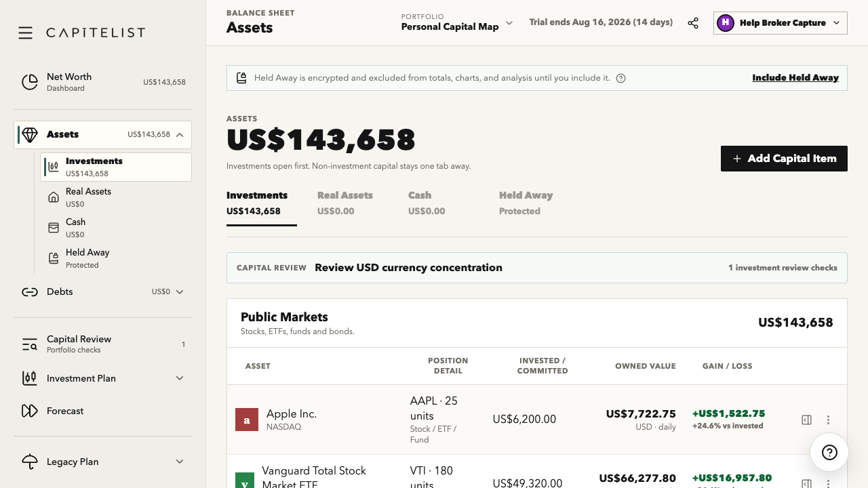Viewport: 868px width, 488px height.
Task: Click the Held Away banner help icon
Action: (620, 78)
